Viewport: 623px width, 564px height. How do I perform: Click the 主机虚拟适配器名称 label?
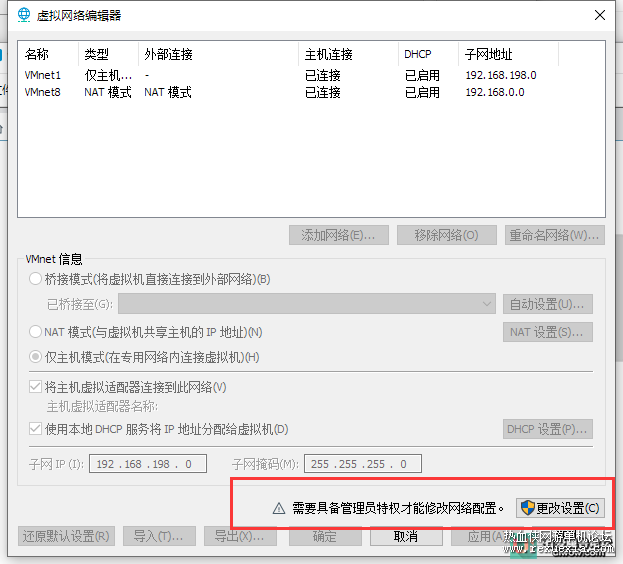pos(103,406)
